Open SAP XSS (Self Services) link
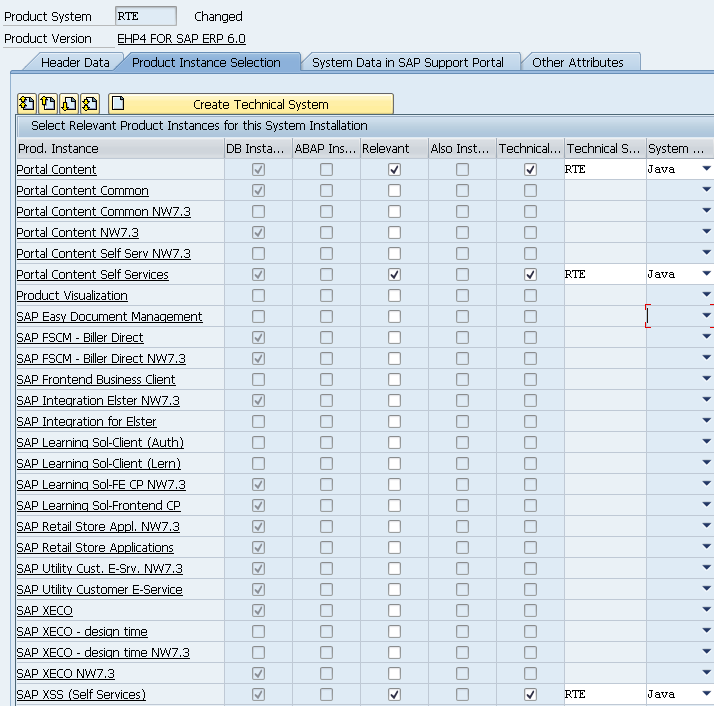This screenshot has width=714, height=706. coord(81,694)
